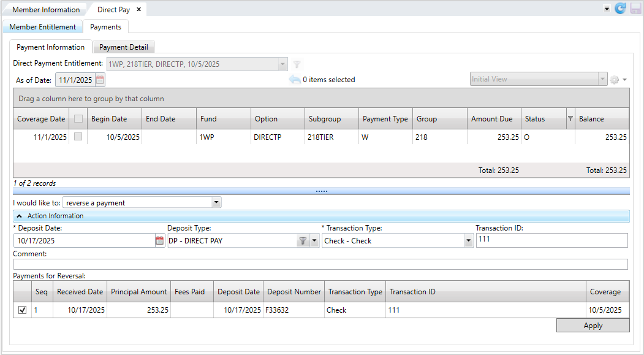Click the horizontal splitter bar between panels
The height and width of the screenshot is (355, 644).
coord(321,191)
